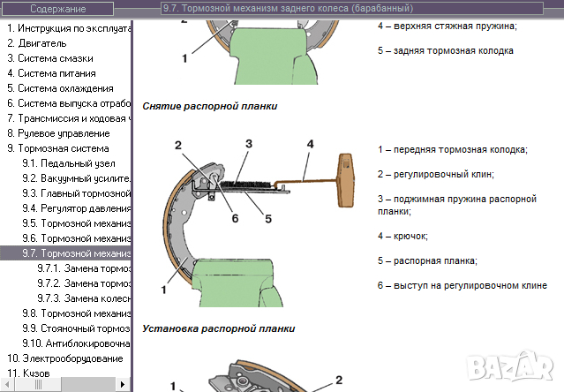The height and width of the screenshot is (392, 564).
Task: Open section 9.1 Педальный узел
Action: pos(71,163)
